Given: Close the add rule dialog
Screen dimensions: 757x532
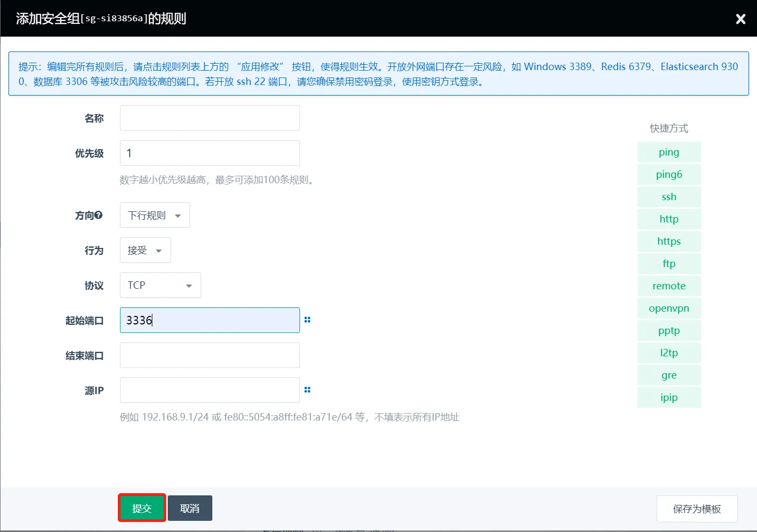Looking at the screenshot, I should pyautogui.click(x=741, y=19).
